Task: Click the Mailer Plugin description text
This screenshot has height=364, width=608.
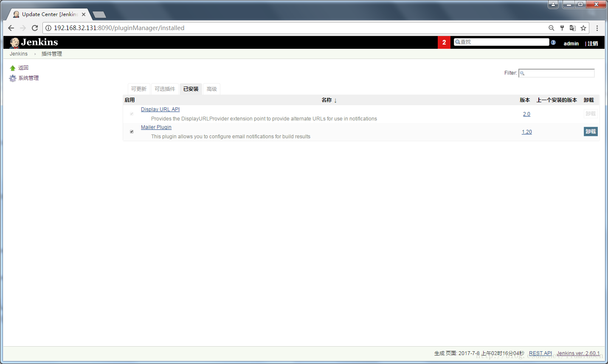Action: tap(231, 137)
